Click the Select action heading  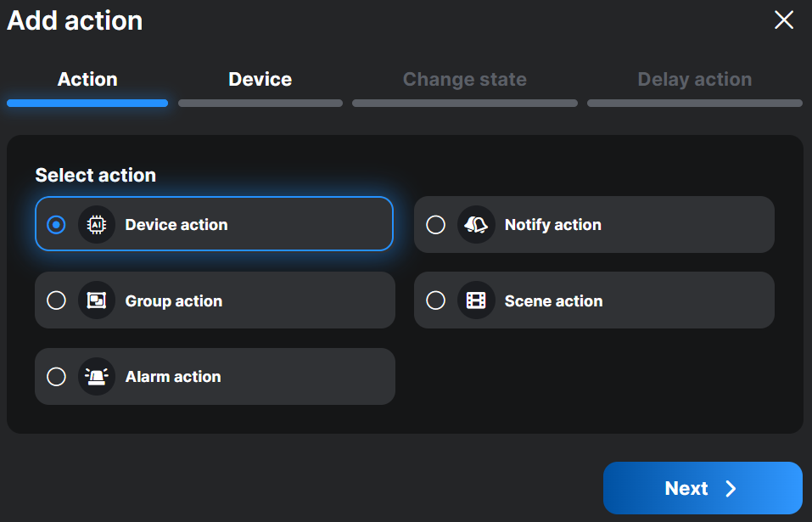coord(95,175)
